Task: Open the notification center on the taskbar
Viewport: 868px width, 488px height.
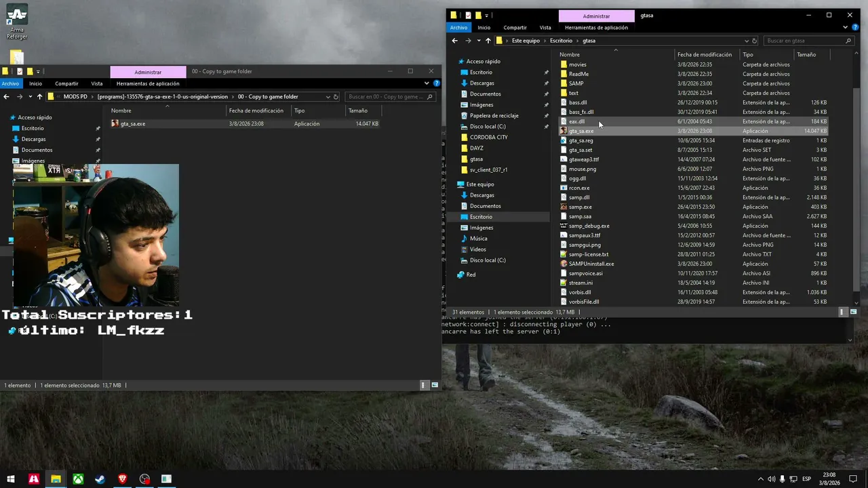Action: point(854,479)
